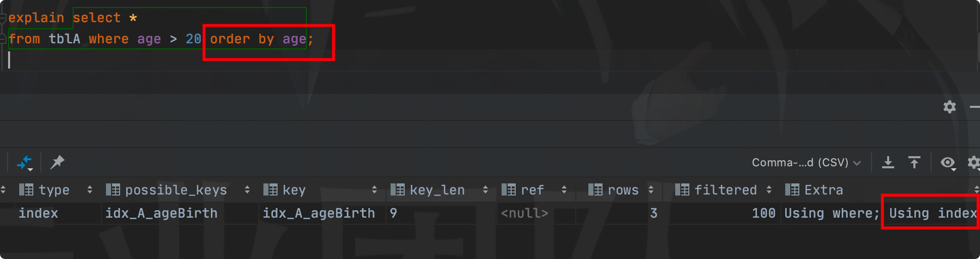Select the Extra column header
Viewport: 980px width, 259px height.
click(x=824, y=190)
